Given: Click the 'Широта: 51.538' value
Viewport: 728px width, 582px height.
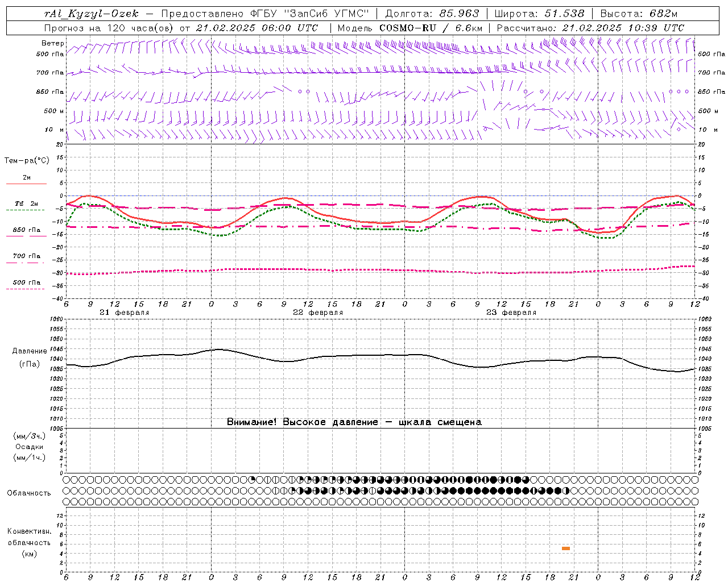Looking at the screenshot, I should click(539, 14).
